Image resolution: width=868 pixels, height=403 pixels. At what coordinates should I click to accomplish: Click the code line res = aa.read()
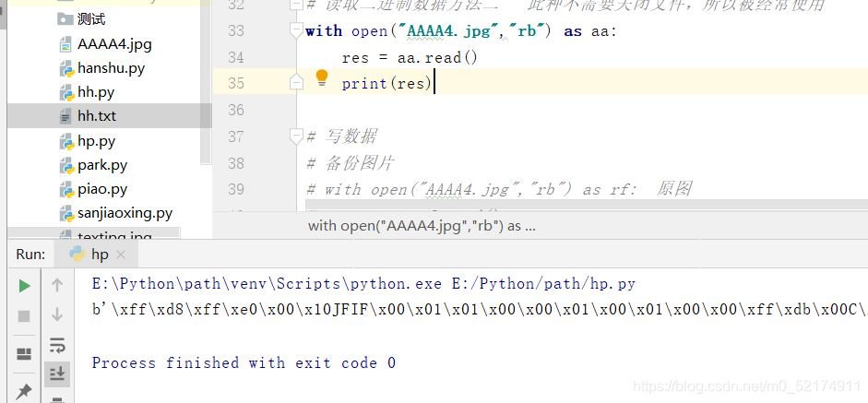[409, 57]
